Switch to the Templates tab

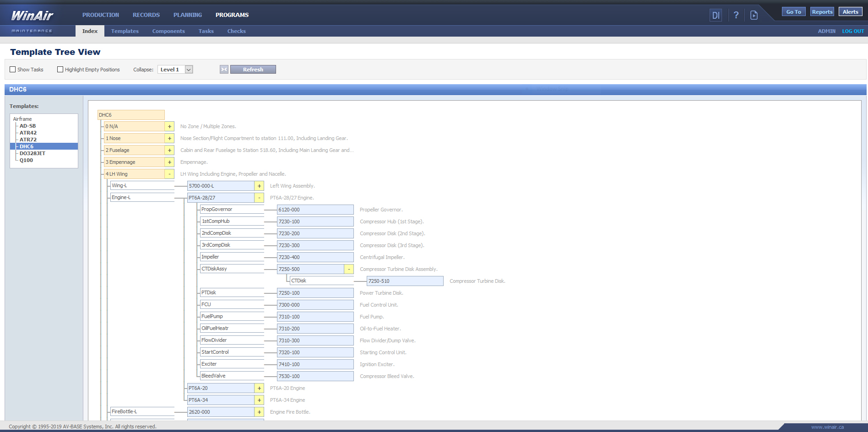point(125,31)
